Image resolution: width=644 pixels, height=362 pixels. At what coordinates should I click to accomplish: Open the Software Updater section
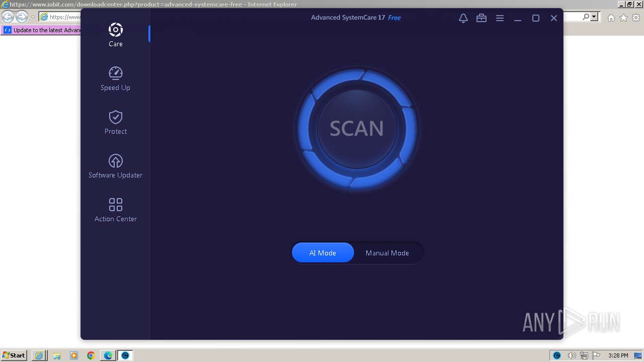115,166
